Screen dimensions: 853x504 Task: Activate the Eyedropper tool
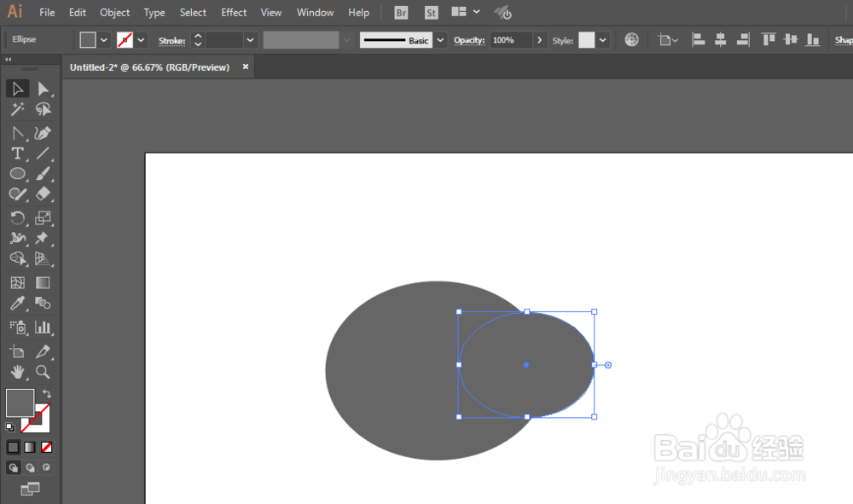coord(17,304)
